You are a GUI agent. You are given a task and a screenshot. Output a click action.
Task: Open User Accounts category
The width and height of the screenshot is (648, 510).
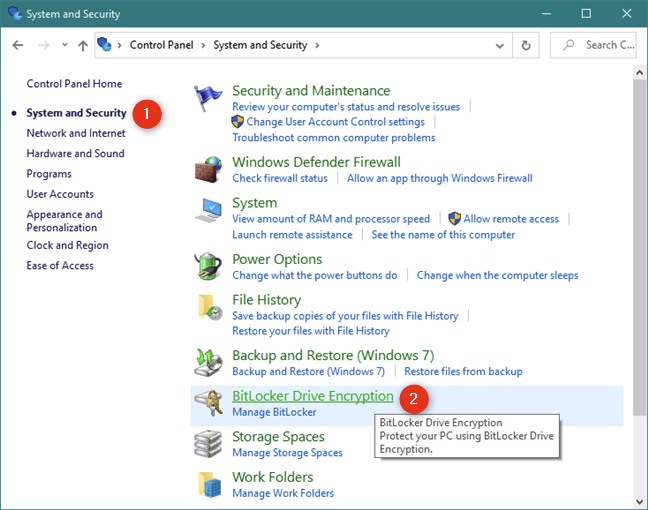[x=60, y=194]
